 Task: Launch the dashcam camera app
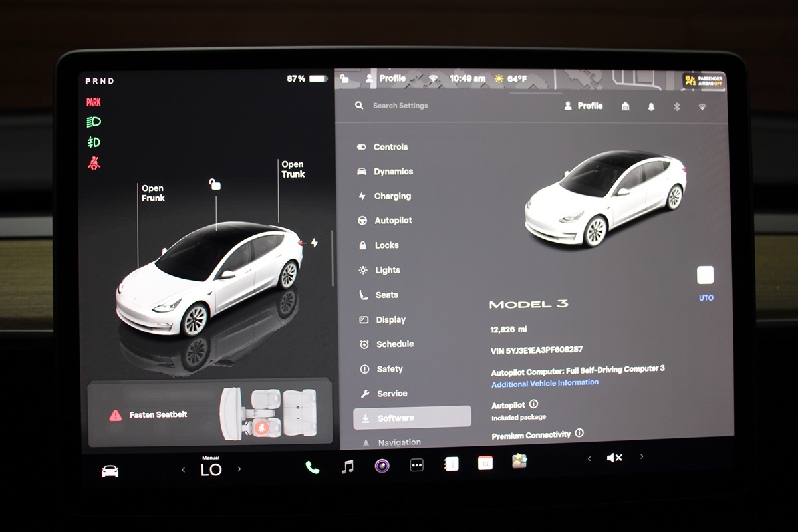click(382, 465)
